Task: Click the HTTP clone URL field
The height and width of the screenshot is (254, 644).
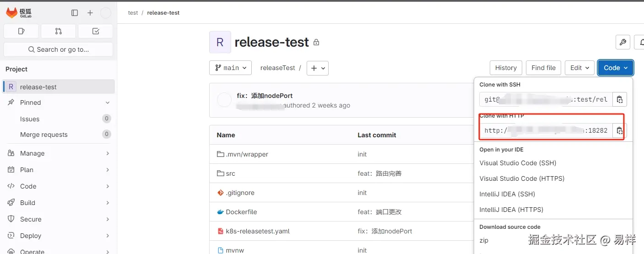Action: point(546,130)
